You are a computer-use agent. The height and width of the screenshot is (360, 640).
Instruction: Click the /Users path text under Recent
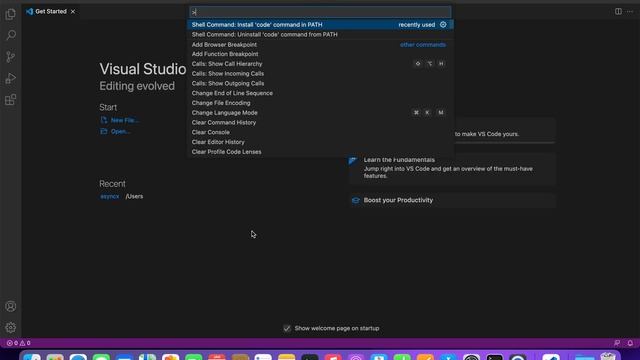tap(134, 196)
